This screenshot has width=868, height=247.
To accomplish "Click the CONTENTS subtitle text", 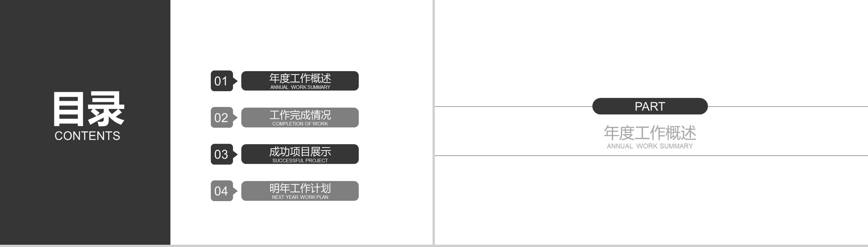I will (87, 136).
